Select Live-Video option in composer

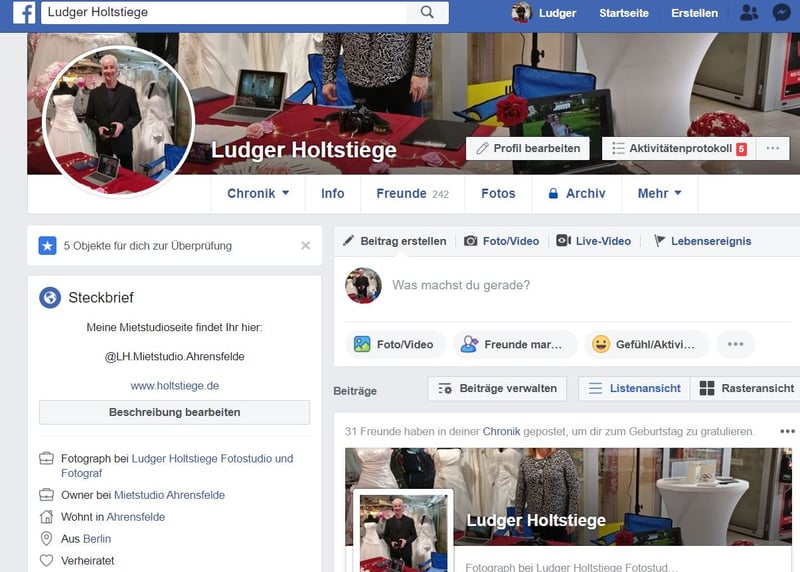[594, 241]
